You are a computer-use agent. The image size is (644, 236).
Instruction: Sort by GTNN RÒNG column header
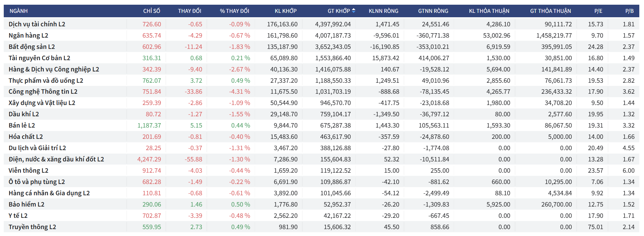(x=433, y=11)
